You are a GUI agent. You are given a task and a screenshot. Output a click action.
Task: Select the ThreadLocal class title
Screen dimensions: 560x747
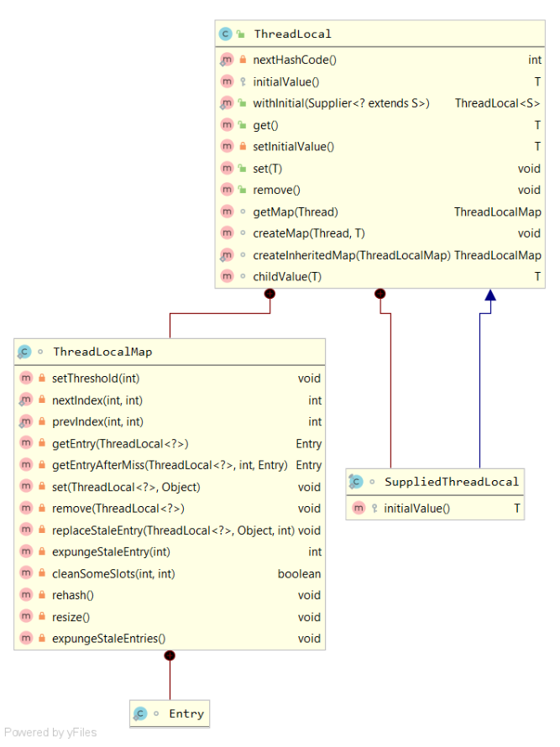tap(293, 34)
